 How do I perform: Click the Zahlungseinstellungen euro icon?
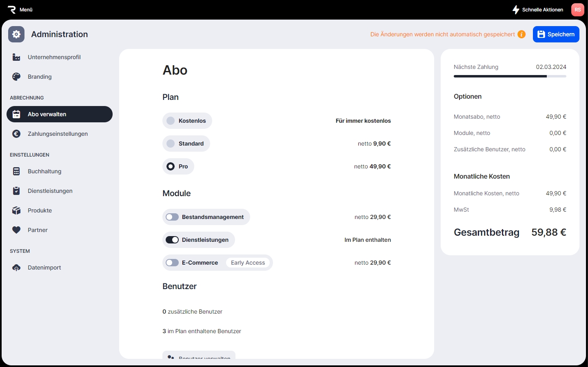(16, 134)
